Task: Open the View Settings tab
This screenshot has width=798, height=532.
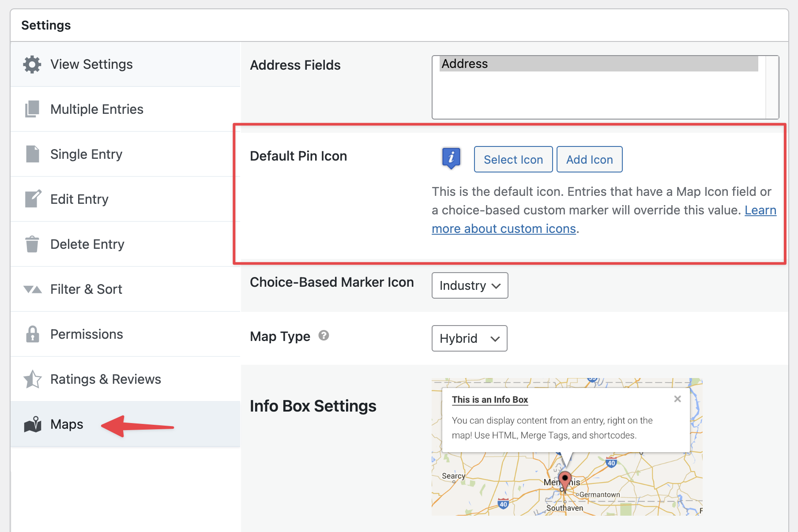Action: [x=125, y=64]
